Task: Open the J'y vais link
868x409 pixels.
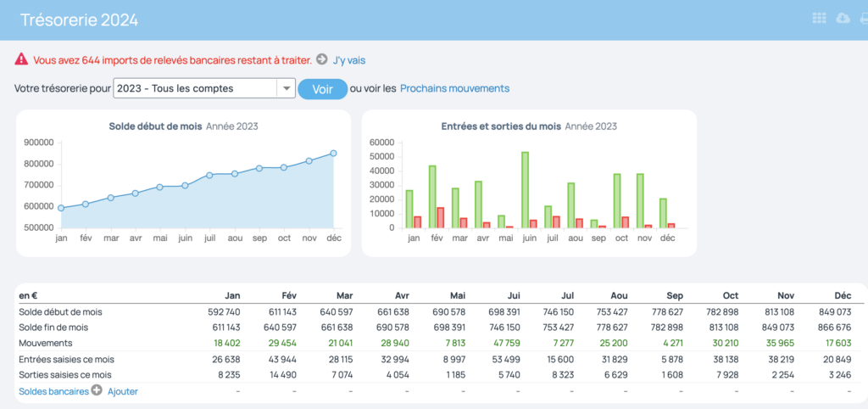Action: coord(348,60)
